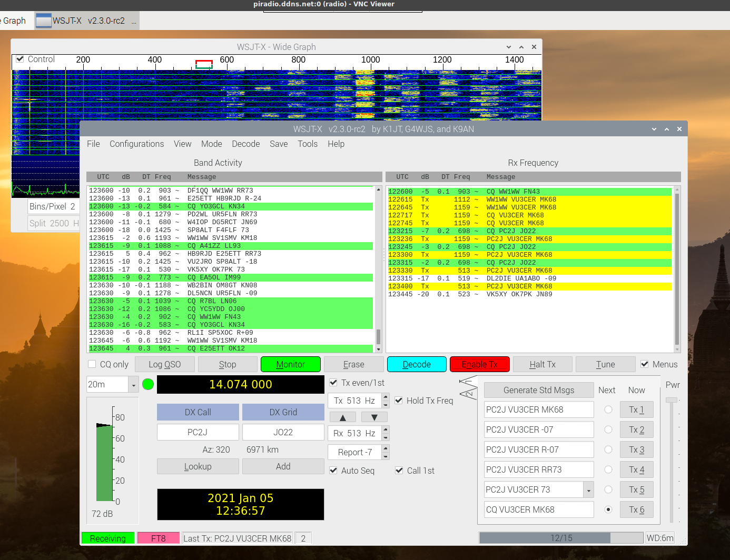Click Generate Std Msgs button
Screen dimensions: 730x560
(x=539, y=390)
